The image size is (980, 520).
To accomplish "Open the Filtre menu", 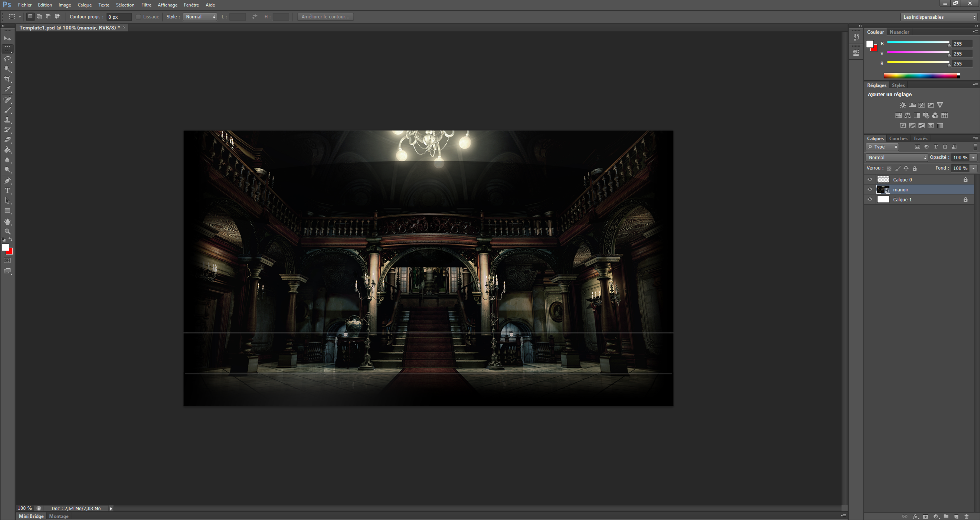I will pyautogui.click(x=146, y=5).
